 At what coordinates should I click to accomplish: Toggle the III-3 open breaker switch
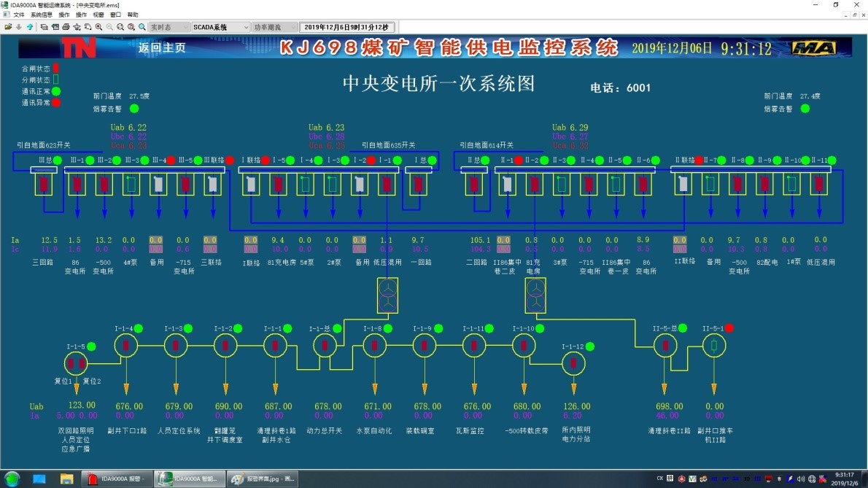[x=132, y=185]
